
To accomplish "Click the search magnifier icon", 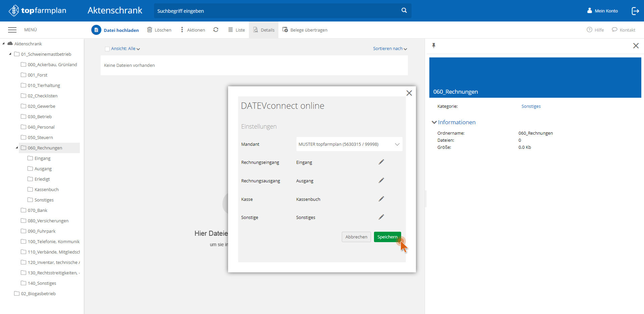I will click(x=404, y=10).
